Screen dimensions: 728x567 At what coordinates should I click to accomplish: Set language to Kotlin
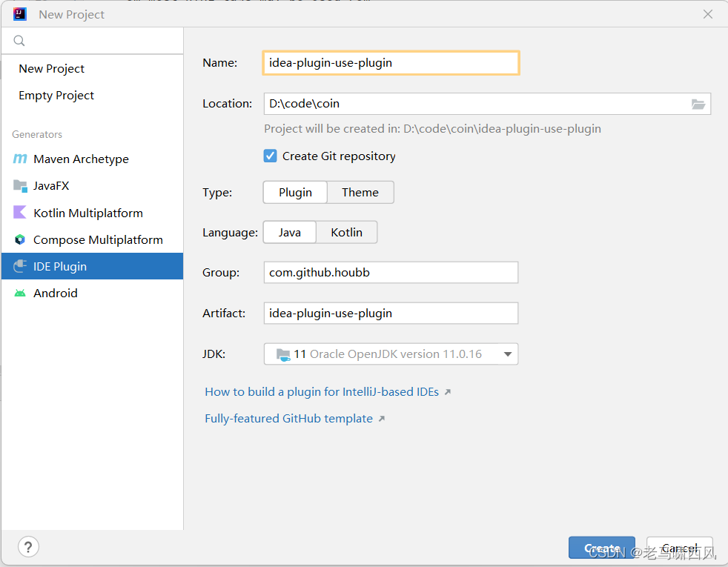tap(346, 232)
